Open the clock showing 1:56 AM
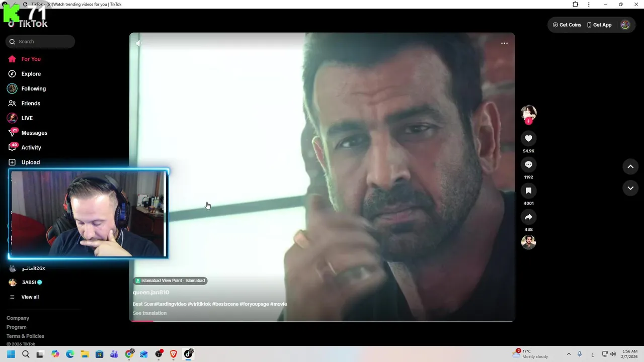 coord(630,354)
